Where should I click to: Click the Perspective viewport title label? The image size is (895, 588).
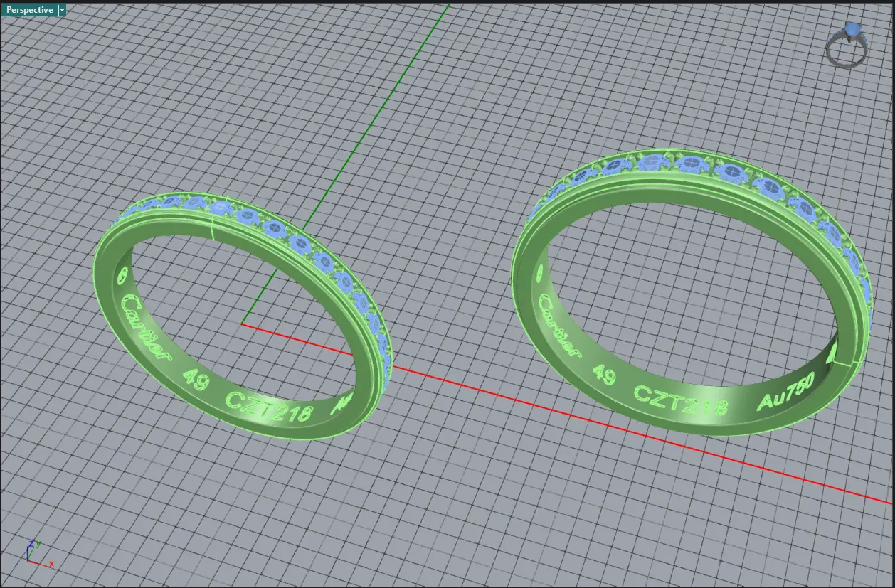(28, 10)
